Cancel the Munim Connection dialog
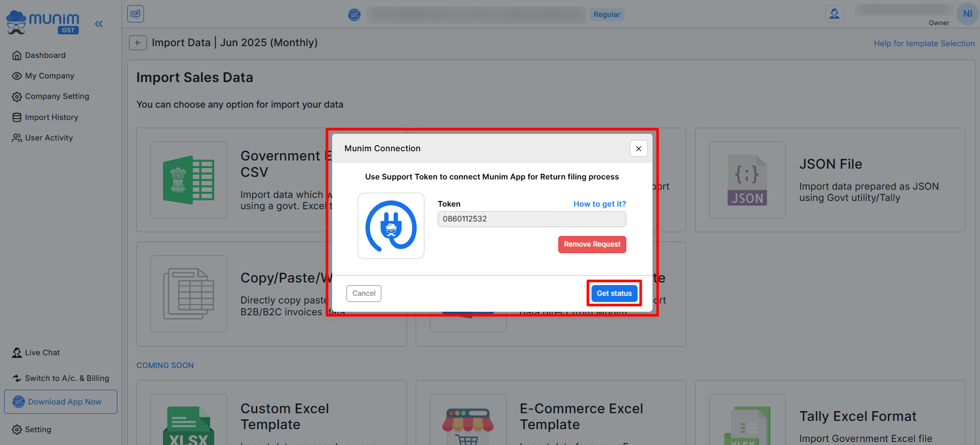The image size is (980, 445). point(364,293)
